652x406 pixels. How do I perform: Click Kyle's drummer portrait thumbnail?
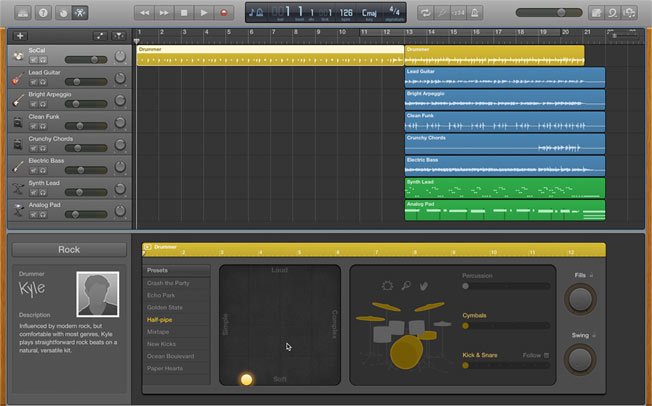pyautogui.click(x=98, y=294)
